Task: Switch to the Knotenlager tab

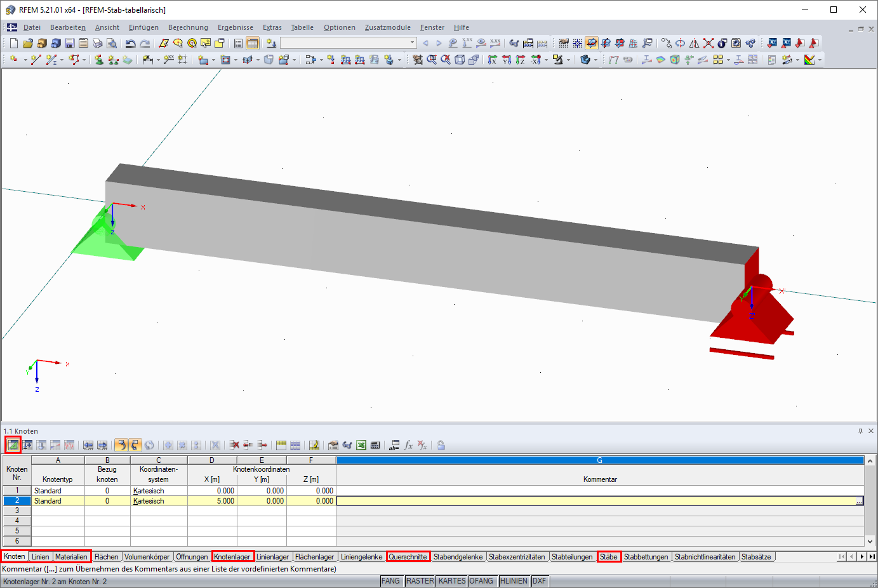Action: 232,557
